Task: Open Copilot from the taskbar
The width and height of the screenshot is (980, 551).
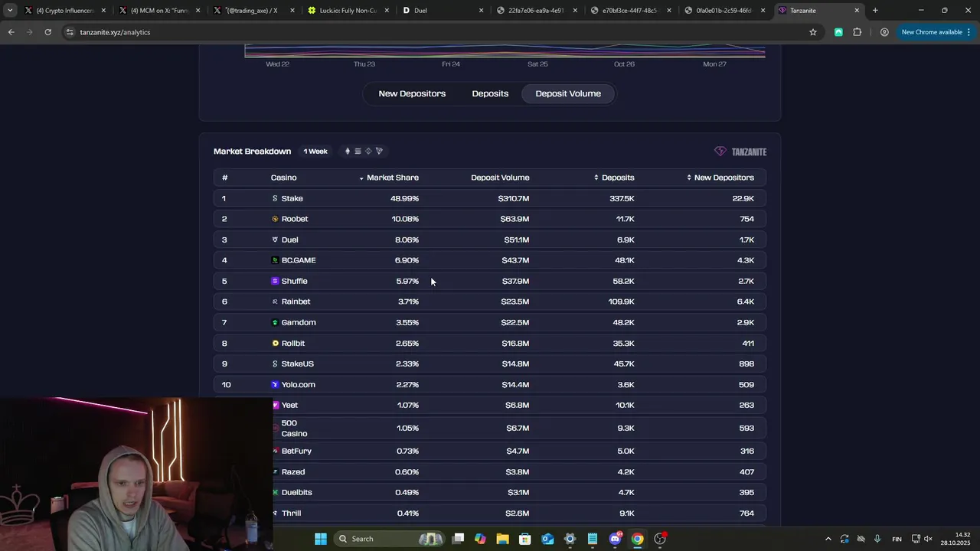Action: pyautogui.click(x=480, y=539)
